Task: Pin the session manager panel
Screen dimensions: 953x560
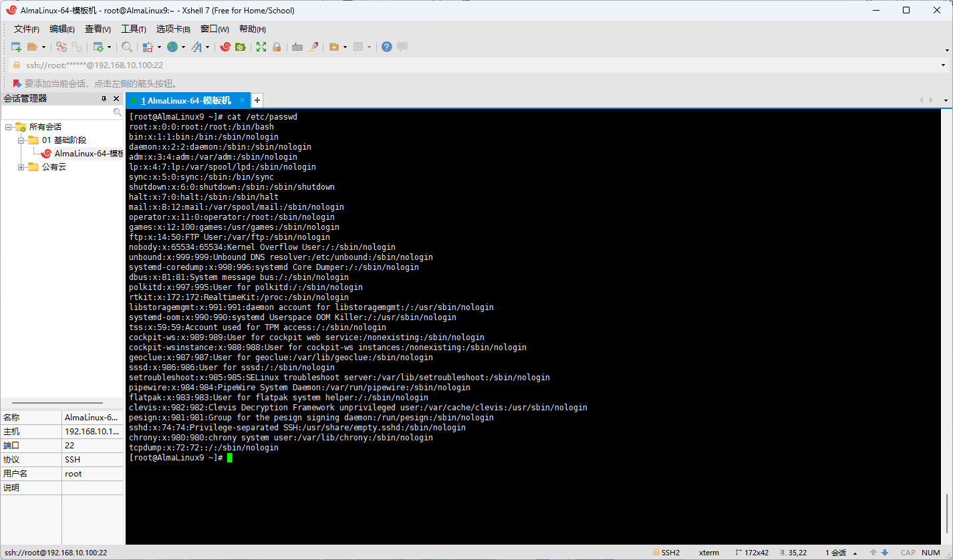Action: [x=104, y=99]
